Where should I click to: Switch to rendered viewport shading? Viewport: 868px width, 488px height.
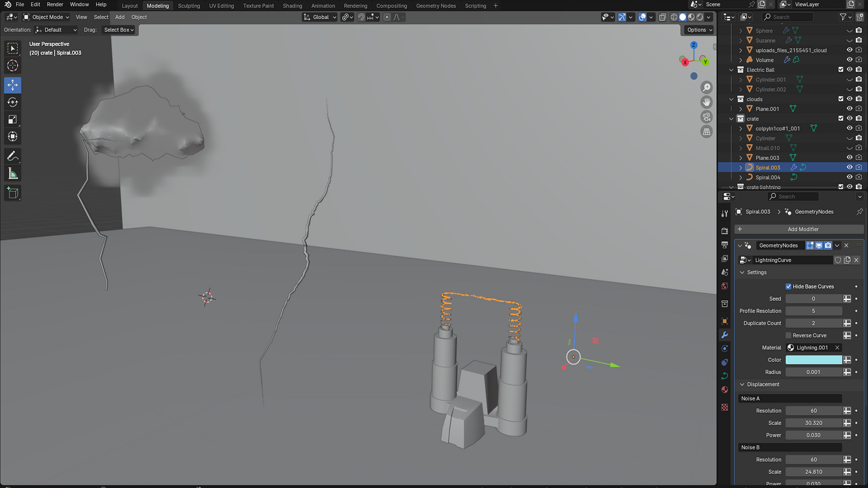click(x=700, y=17)
